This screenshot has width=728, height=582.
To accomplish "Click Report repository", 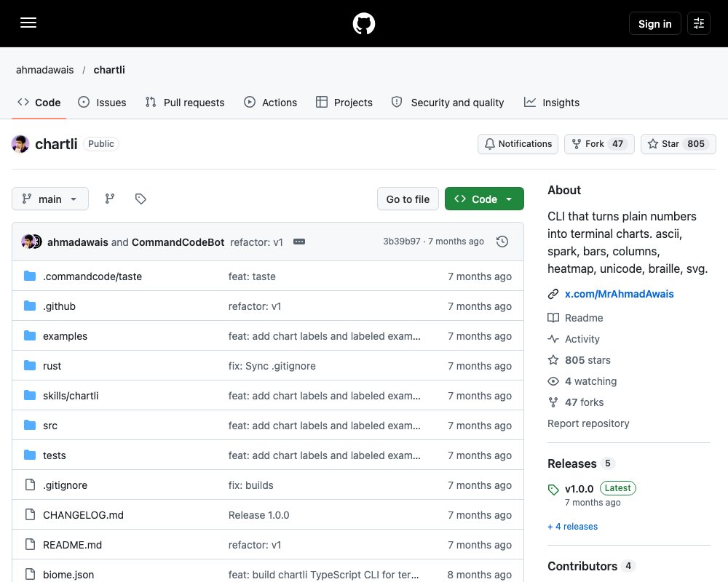I will [588, 423].
